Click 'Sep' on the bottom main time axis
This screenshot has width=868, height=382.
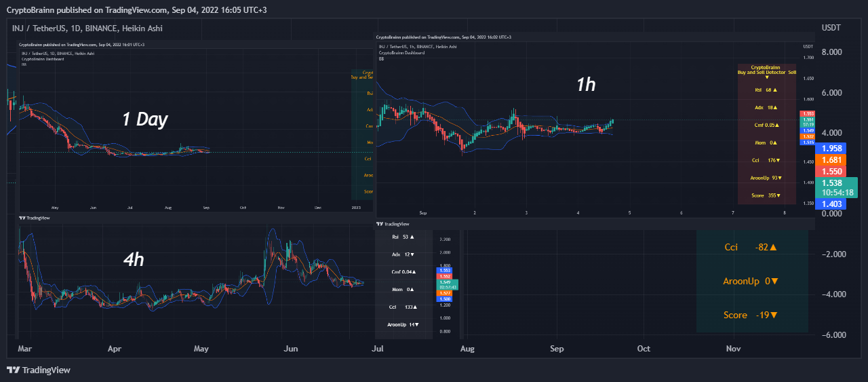click(x=557, y=349)
